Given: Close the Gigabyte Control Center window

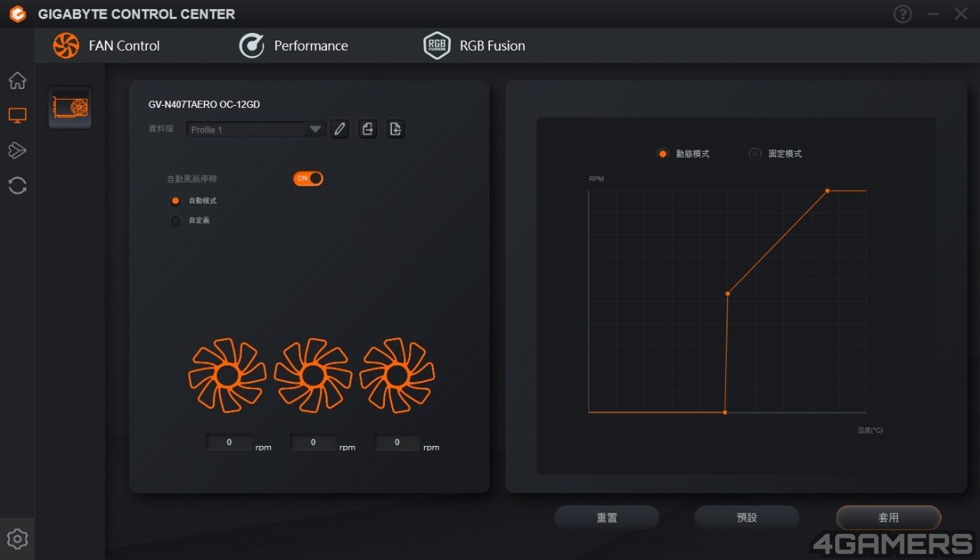Looking at the screenshot, I should pos(961,14).
